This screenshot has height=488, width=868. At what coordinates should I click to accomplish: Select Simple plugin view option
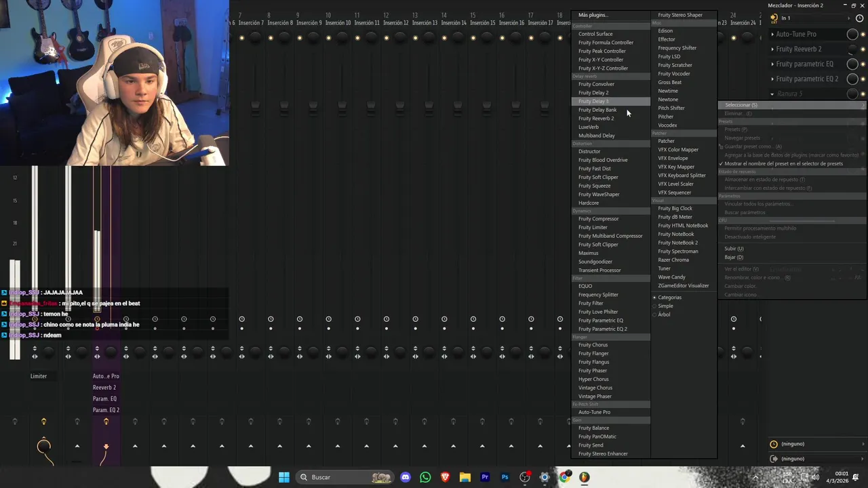point(665,306)
